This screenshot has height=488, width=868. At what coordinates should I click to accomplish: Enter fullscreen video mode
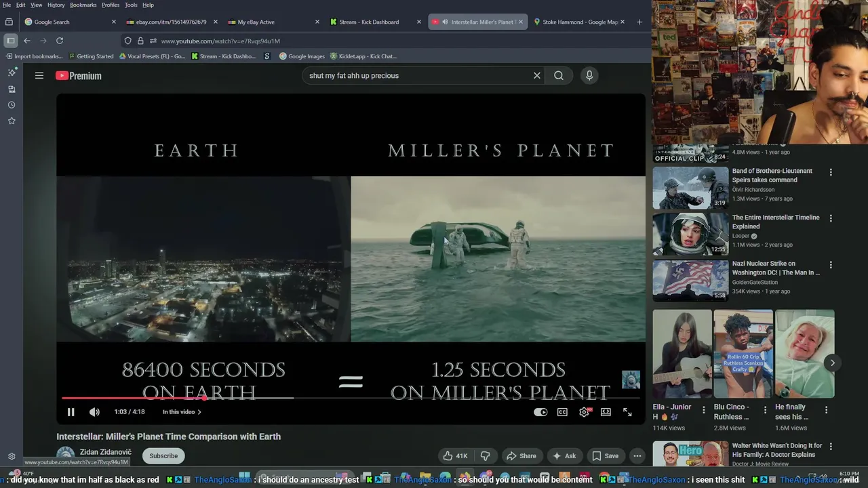[627, 412]
